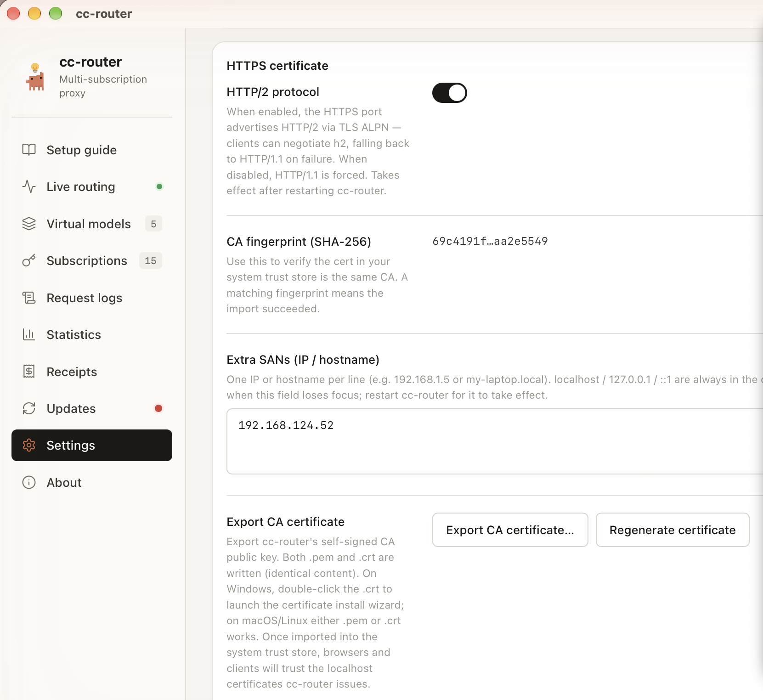The width and height of the screenshot is (763, 700).
Task: Open the About page
Action: (92, 482)
